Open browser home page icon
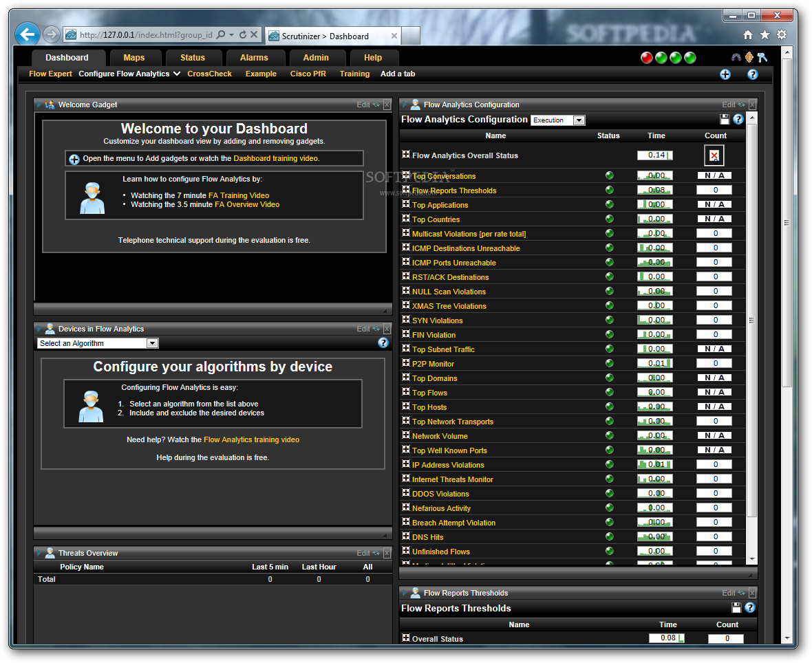812x663 pixels. [748, 34]
